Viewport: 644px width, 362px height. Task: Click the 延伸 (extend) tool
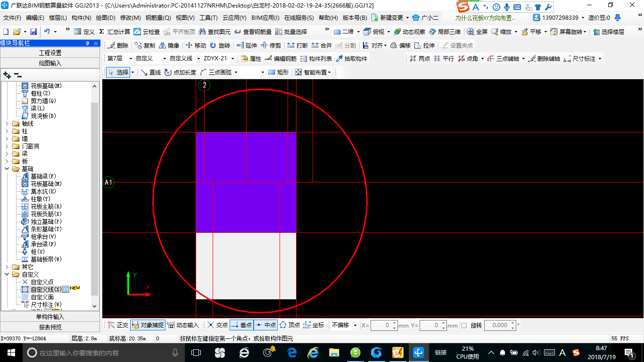[247, 46]
